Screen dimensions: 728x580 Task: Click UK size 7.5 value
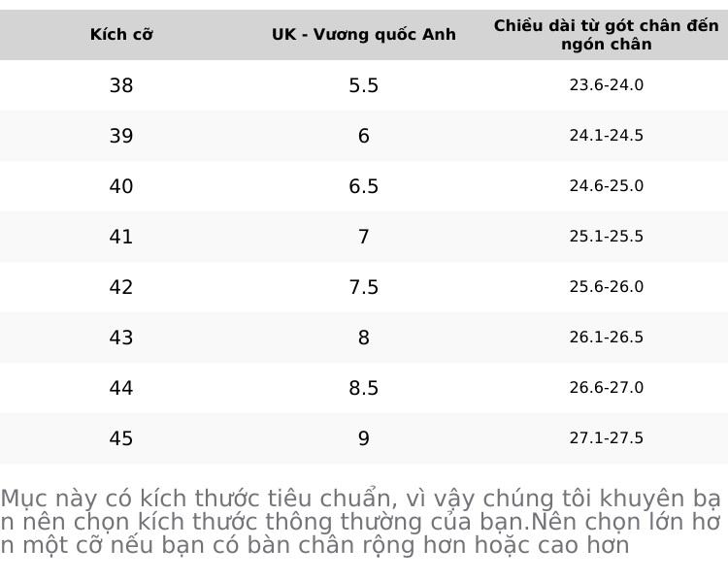[364, 287]
